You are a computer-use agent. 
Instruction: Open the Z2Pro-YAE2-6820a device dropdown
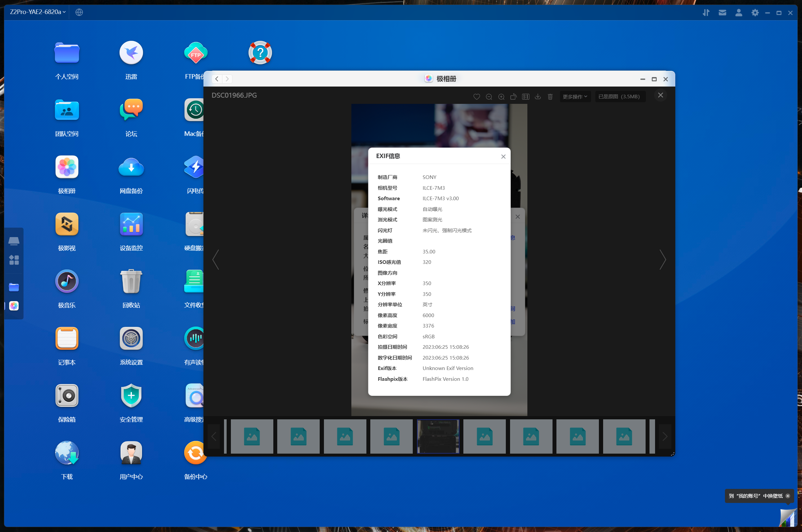coord(37,12)
